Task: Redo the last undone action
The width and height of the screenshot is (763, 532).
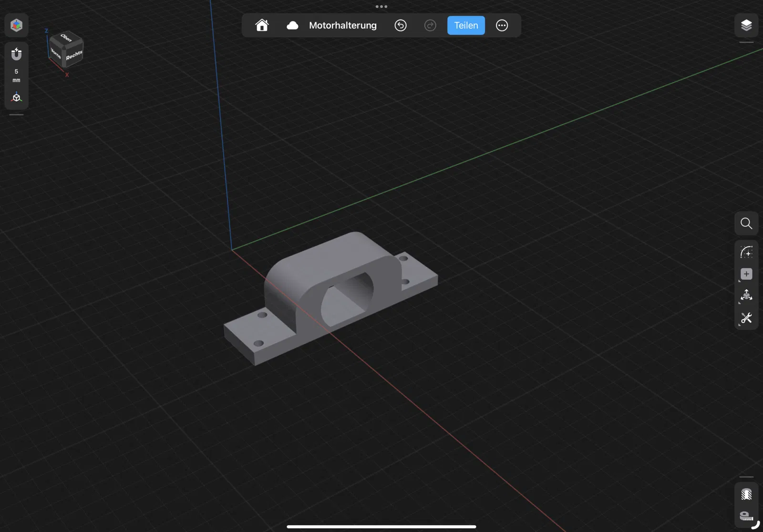Action: 430,25
